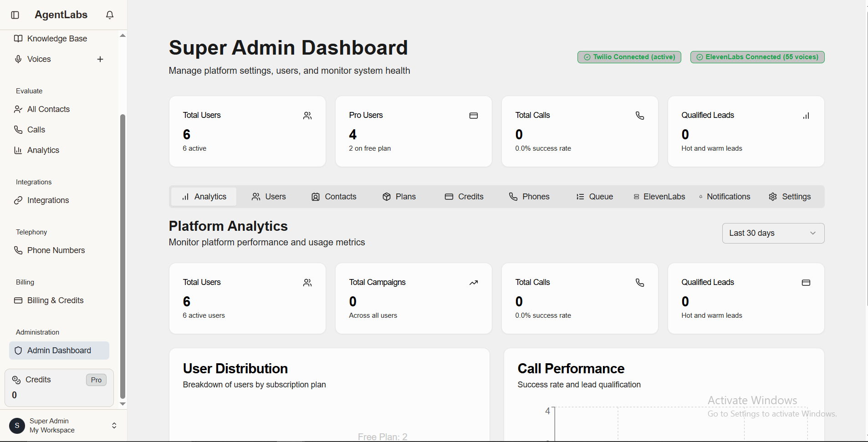Open Billing & Credits card icon
The width and height of the screenshot is (868, 442).
[x=17, y=300]
